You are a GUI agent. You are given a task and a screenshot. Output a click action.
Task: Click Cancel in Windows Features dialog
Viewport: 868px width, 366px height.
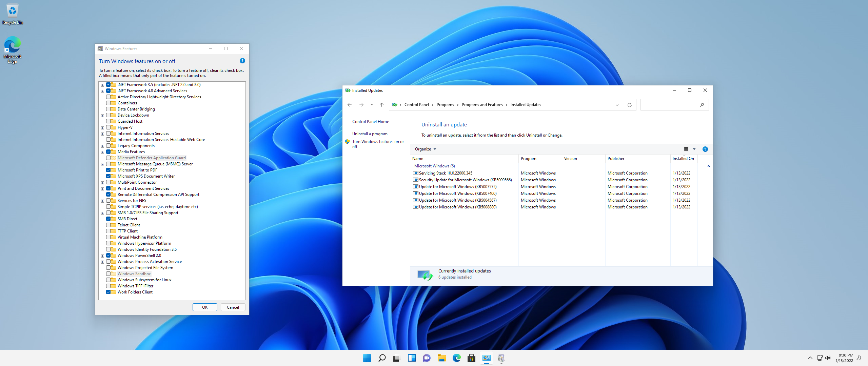233,307
